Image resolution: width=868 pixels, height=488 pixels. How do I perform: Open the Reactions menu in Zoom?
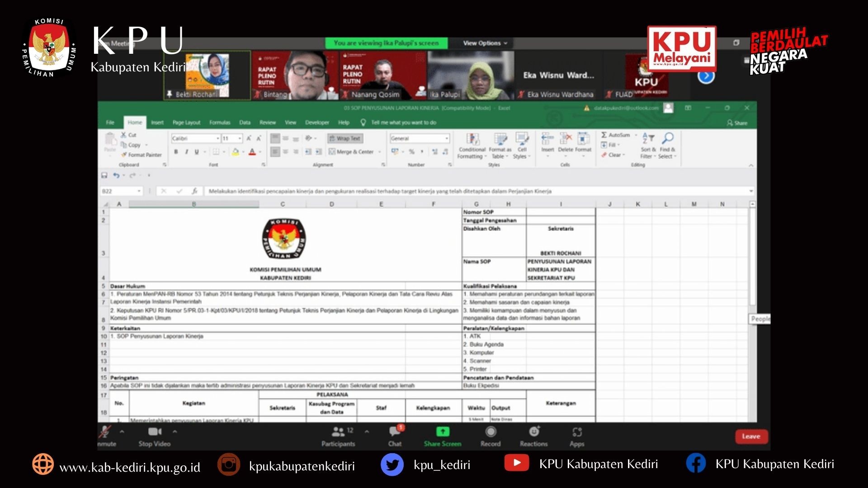[x=534, y=432]
